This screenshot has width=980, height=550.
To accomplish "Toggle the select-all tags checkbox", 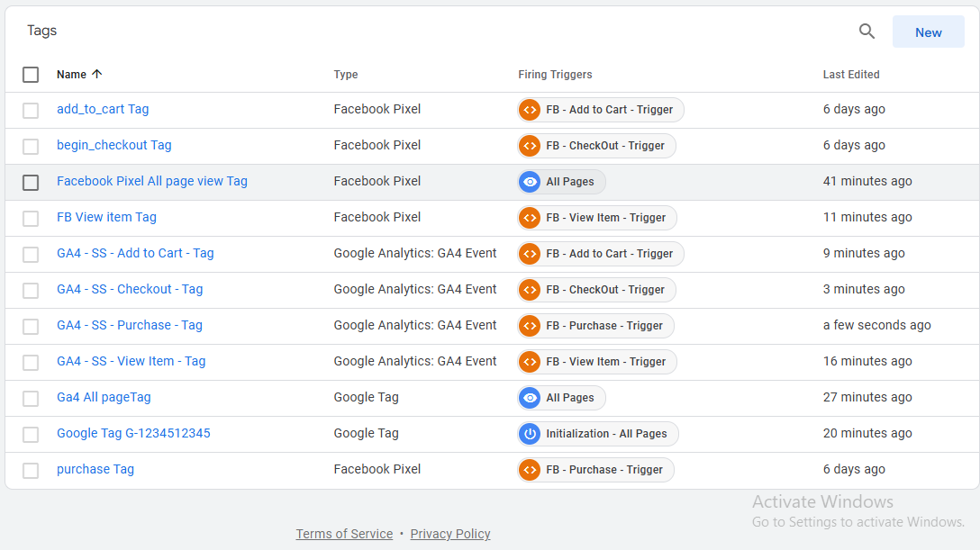I will pos(31,75).
